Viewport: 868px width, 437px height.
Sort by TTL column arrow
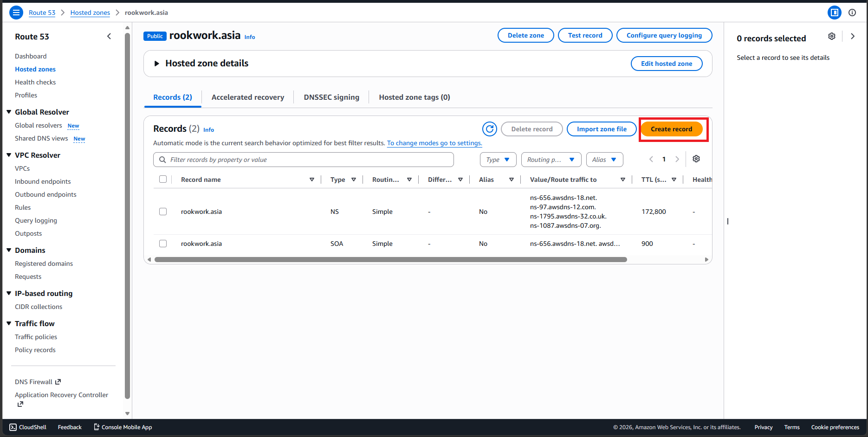coord(674,180)
